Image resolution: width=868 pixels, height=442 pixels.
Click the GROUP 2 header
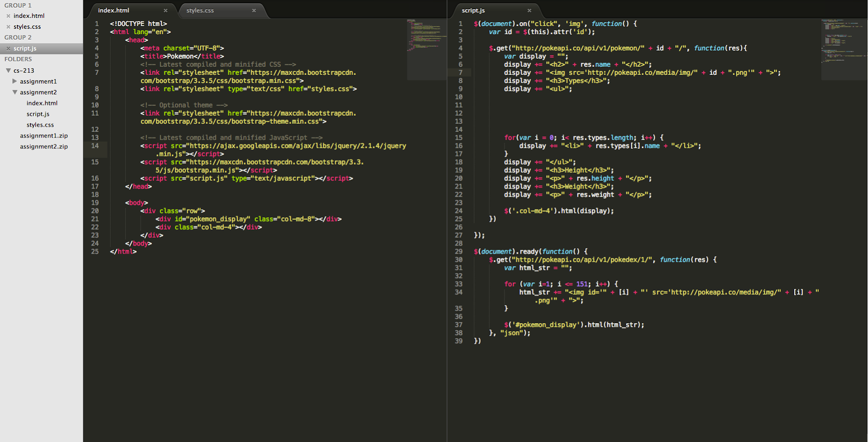click(x=18, y=37)
